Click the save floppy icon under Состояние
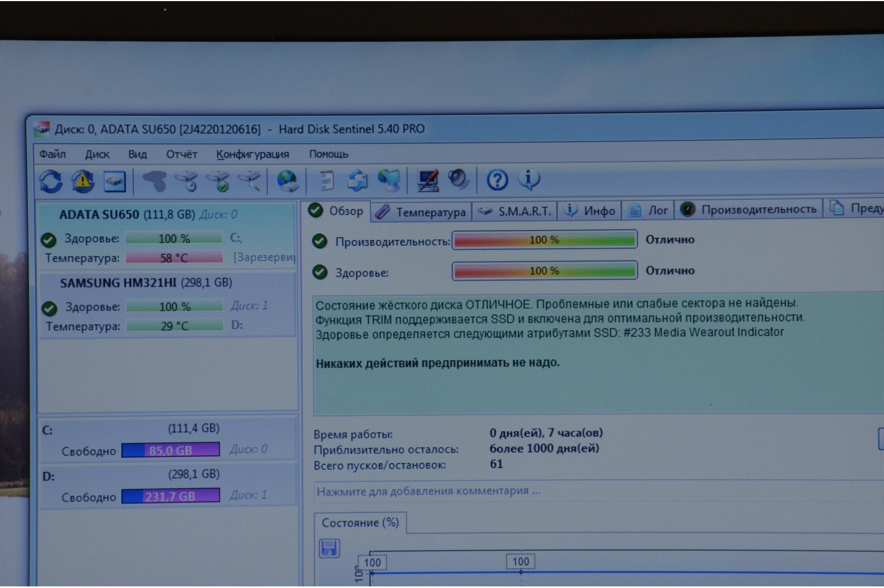This screenshot has height=588, width=884. pos(329,548)
